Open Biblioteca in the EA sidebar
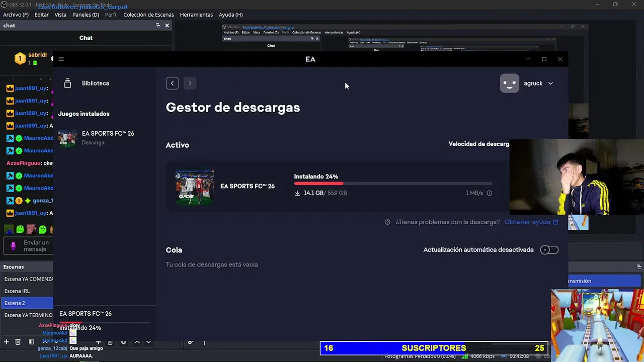Image resolution: width=644 pixels, height=362 pixels. pos(95,83)
